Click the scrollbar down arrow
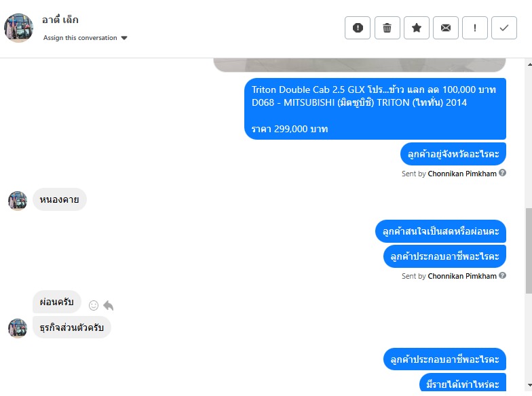Viewport: 532px width, 396px height. (529, 385)
